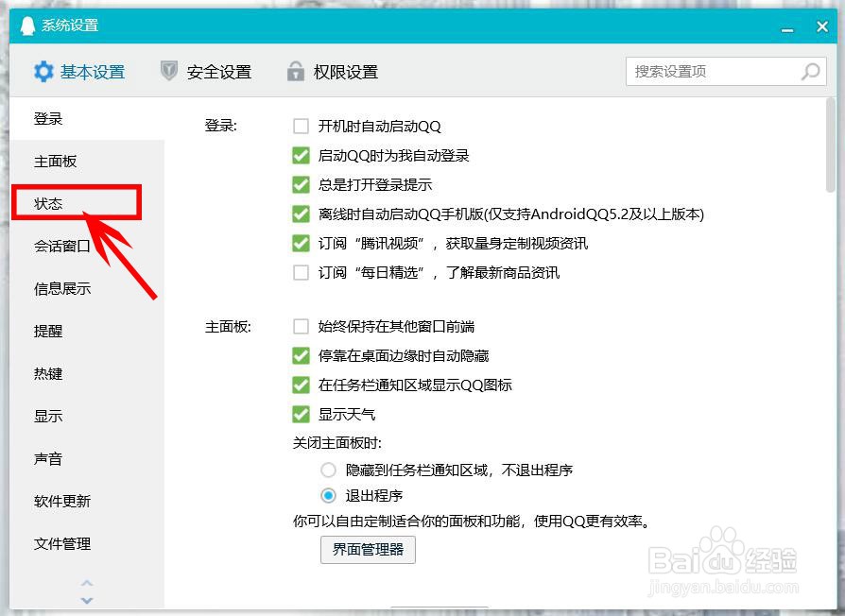The image size is (845, 616).
Task: Select the 退出程序 radio option
Action: [x=328, y=495]
